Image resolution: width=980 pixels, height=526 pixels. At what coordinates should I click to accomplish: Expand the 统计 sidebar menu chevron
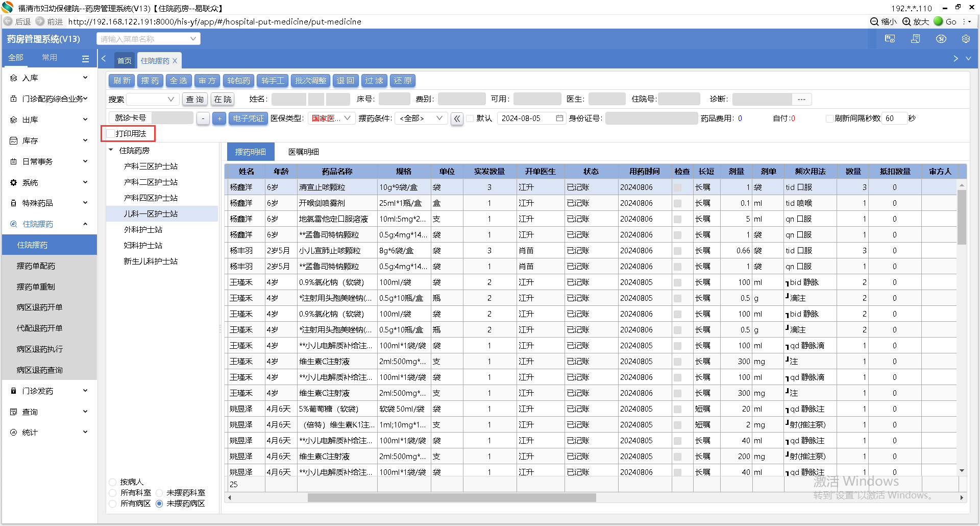tap(85, 432)
